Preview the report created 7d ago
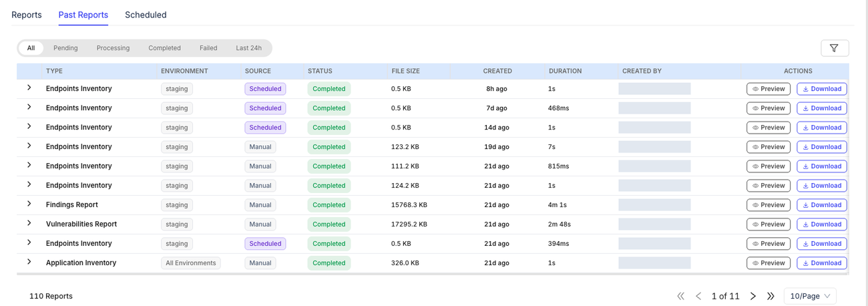Viewport: 868px width, 306px height. pos(769,108)
